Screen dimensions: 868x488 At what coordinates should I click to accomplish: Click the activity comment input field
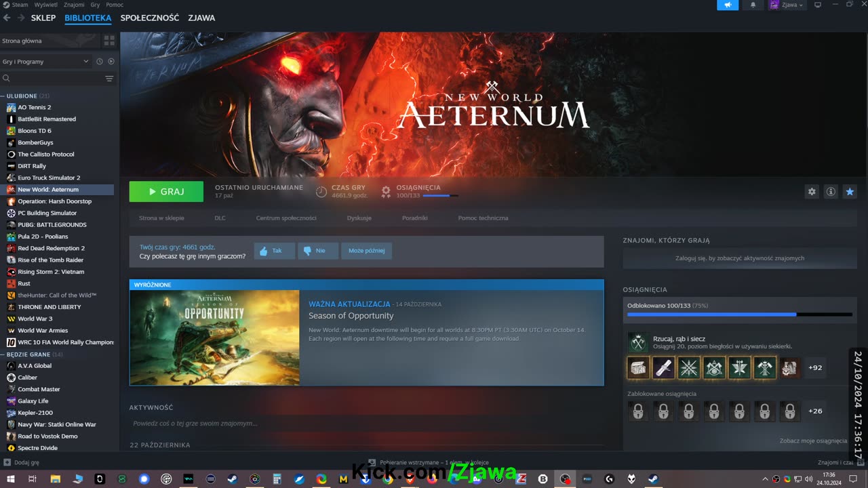point(366,423)
